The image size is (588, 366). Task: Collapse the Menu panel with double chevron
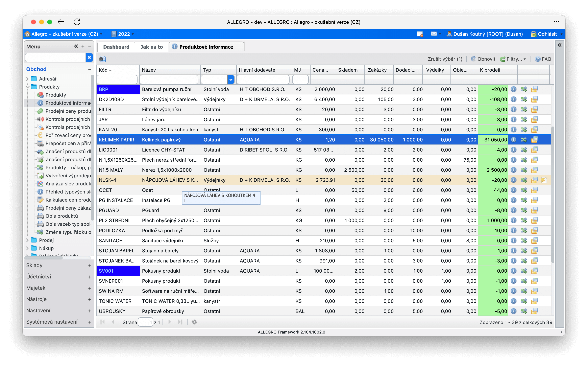(x=76, y=46)
